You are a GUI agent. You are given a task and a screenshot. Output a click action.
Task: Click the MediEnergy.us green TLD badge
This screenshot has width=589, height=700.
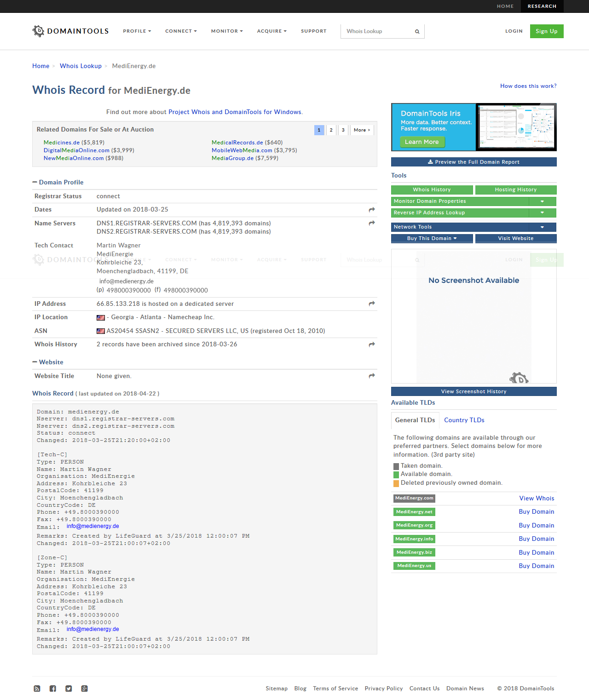pyautogui.click(x=414, y=566)
